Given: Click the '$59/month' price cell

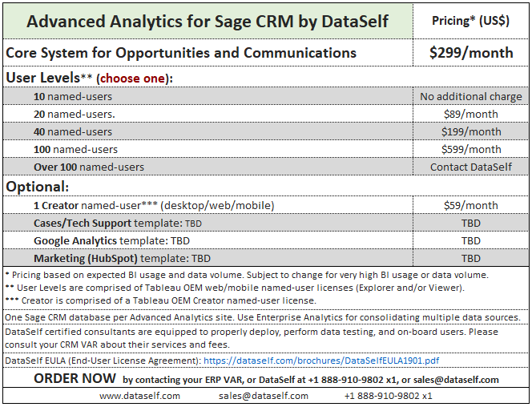Looking at the screenshot, I should pyautogui.click(x=471, y=206).
